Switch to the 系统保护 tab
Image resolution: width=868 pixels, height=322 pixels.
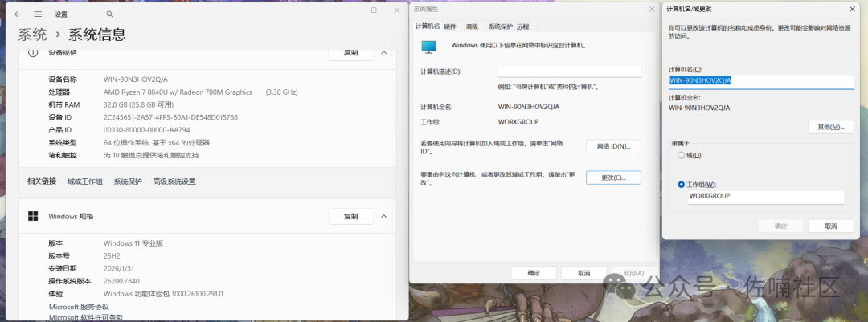click(x=501, y=26)
